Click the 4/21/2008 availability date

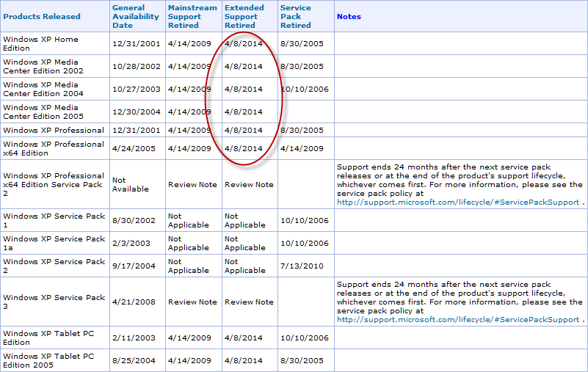134,302
